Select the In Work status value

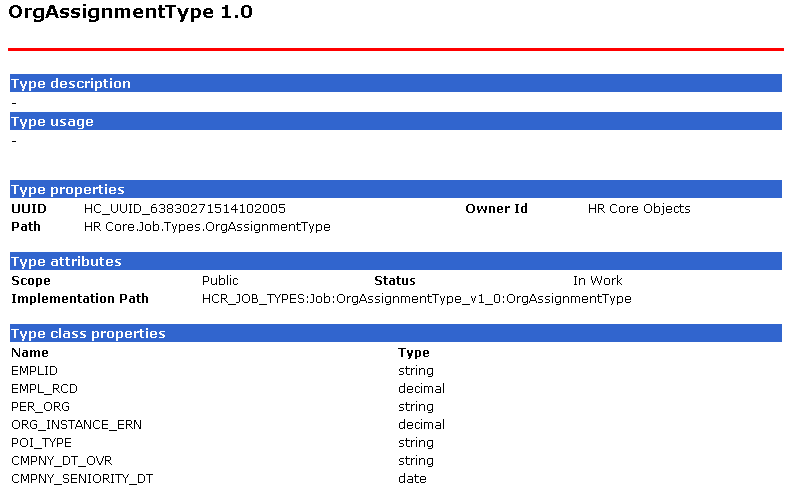598,280
